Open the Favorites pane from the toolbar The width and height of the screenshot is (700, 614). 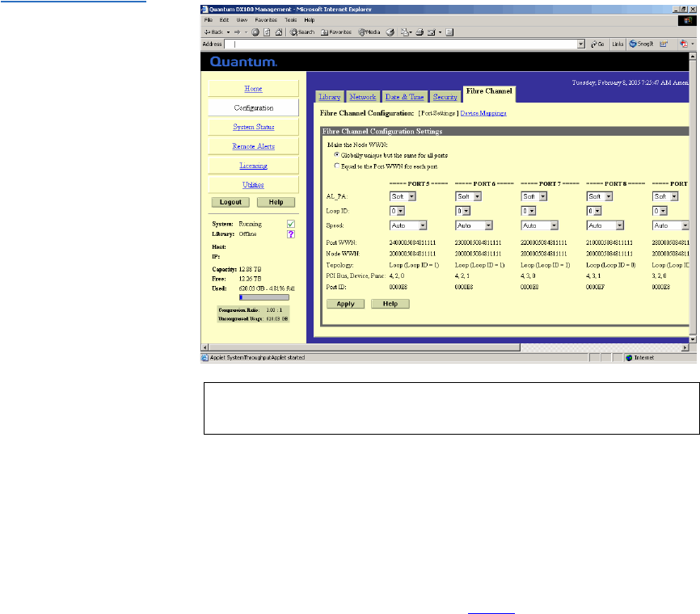tap(336, 32)
